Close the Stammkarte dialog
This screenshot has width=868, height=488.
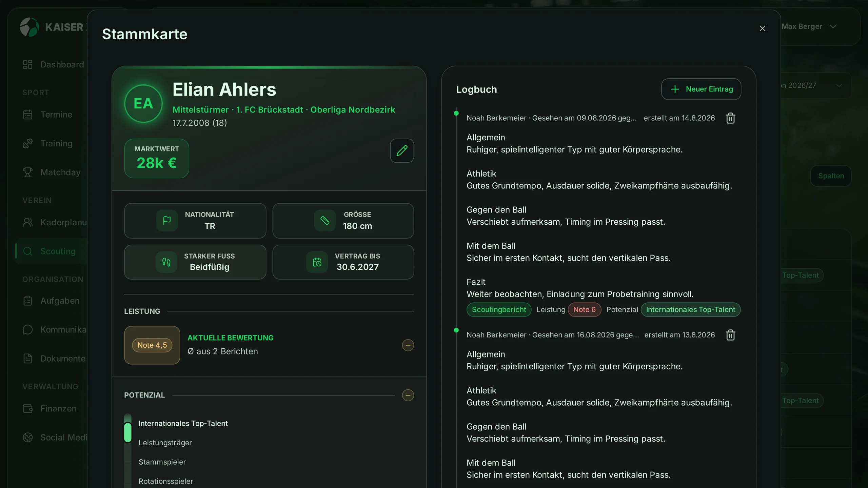[x=762, y=28]
